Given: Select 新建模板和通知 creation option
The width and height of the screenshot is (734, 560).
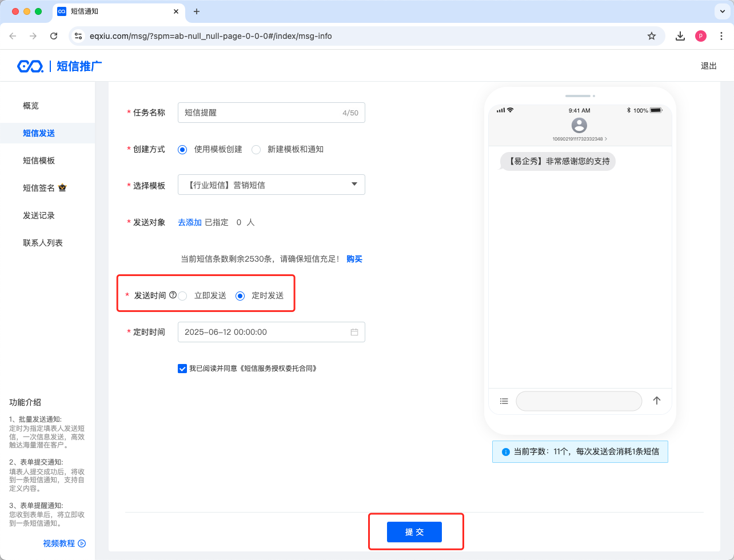Looking at the screenshot, I should pyautogui.click(x=256, y=150).
